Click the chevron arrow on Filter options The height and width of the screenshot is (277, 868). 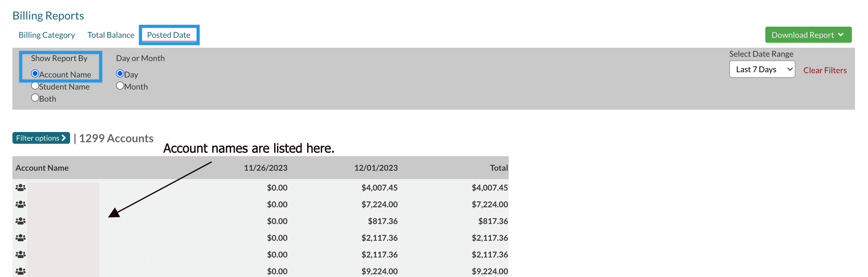pyautogui.click(x=64, y=138)
